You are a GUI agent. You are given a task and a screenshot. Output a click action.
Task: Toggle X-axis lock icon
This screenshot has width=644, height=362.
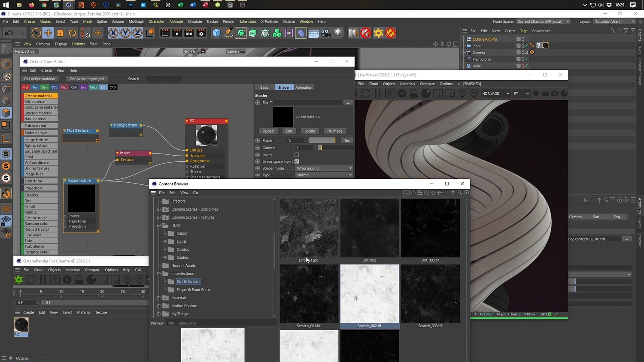(113, 33)
